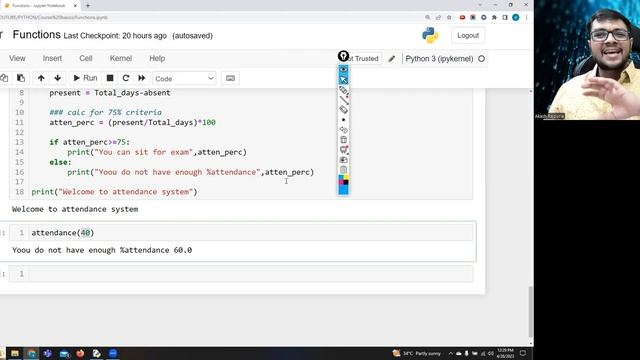640x360 pixels.
Task: Click the empty bottom code cell
Action: (251, 274)
